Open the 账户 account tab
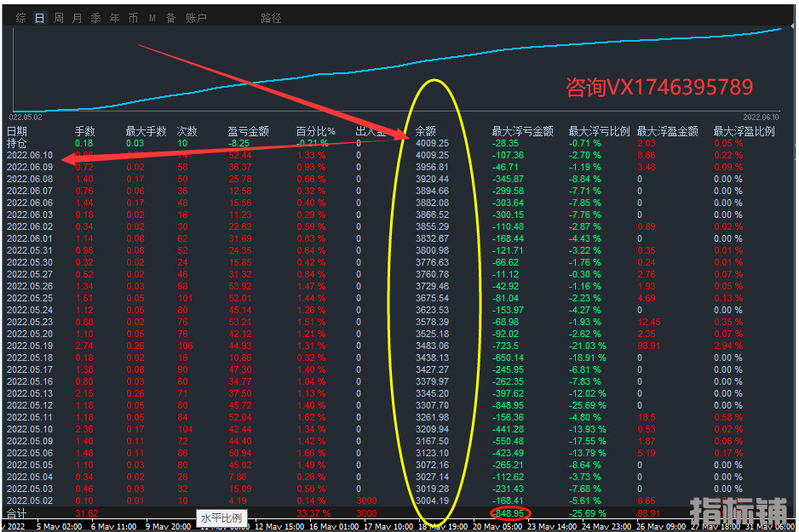The height and width of the screenshot is (532, 799). [x=196, y=18]
